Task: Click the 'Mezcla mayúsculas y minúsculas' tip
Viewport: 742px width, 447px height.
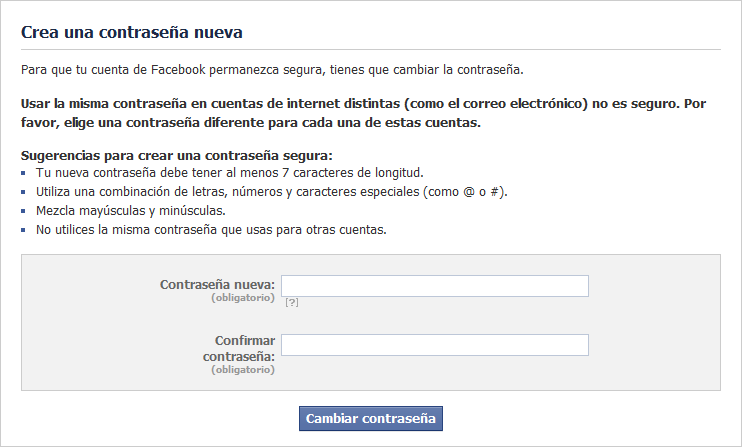Action: (x=131, y=211)
